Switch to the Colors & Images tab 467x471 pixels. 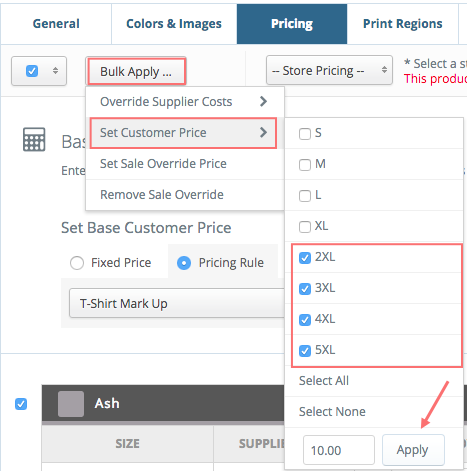pyautogui.click(x=174, y=24)
